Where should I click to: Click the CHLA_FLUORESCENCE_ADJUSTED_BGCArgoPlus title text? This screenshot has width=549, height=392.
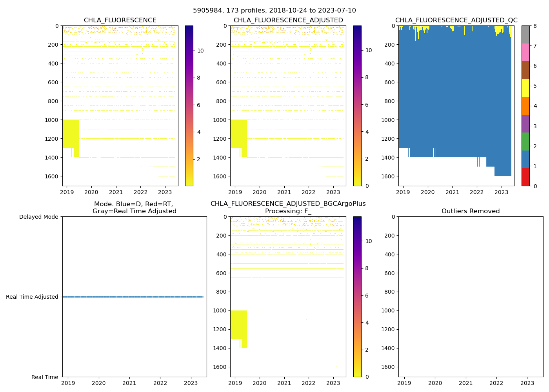point(288,204)
